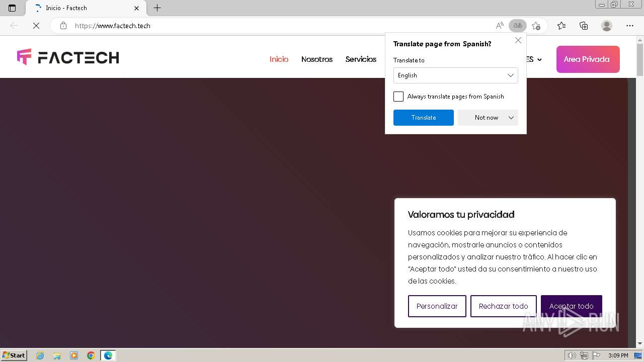Open the Nosotros menu item
The image size is (644, 362).
[x=317, y=59]
